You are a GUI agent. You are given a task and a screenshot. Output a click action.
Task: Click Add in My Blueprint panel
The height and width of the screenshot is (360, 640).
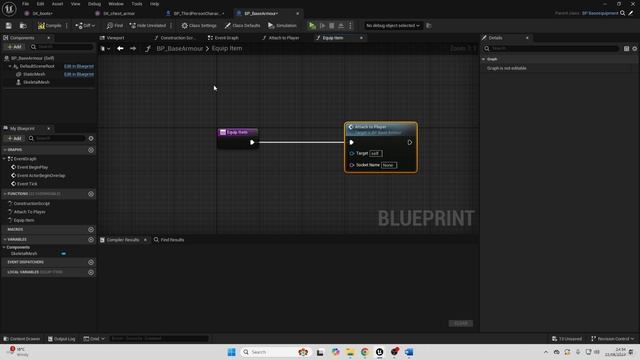14,138
